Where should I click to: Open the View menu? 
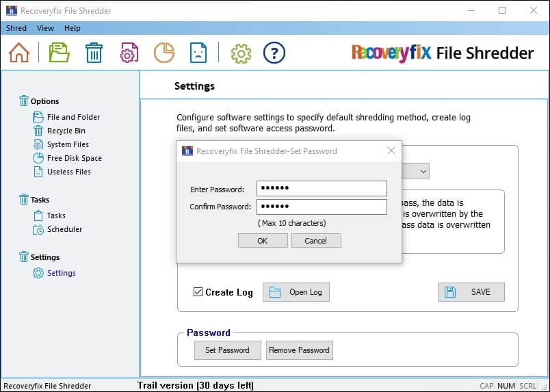point(45,28)
